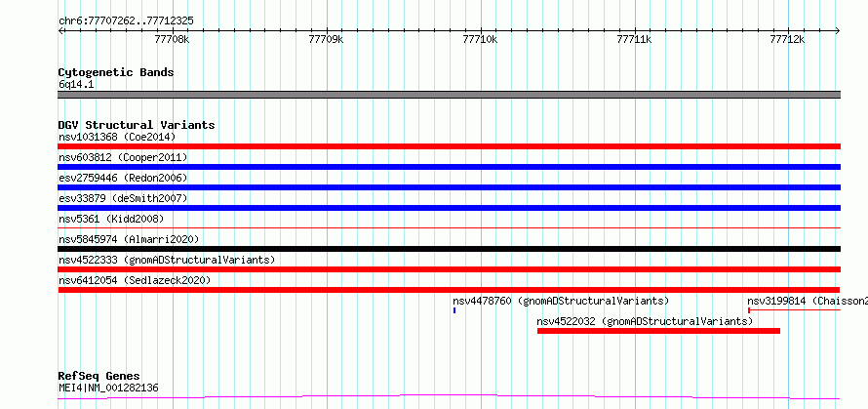
Task: Open variant esv2759446 (Redon2006) label
Action: 123,178
